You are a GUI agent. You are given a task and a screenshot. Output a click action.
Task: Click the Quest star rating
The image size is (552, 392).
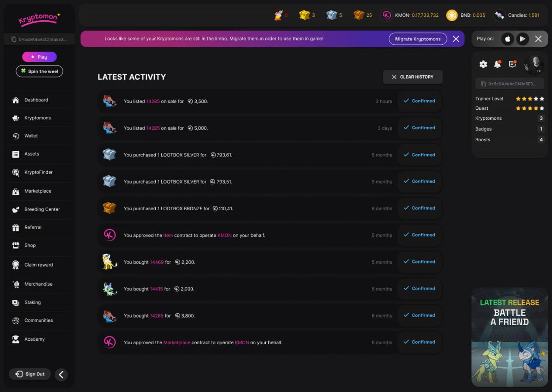click(x=530, y=109)
